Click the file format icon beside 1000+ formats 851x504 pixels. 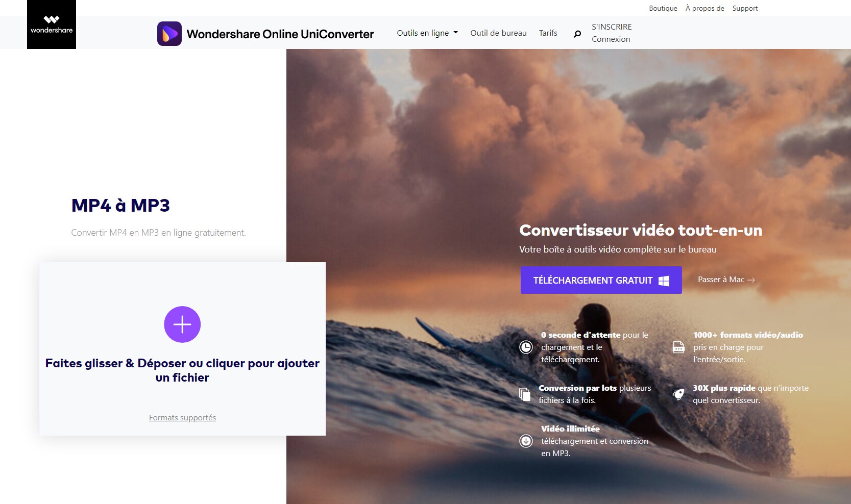click(678, 347)
